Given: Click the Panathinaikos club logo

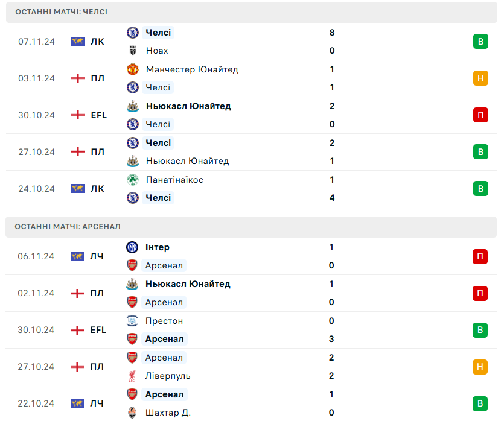Looking at the screenshot, I should click(x=133, y=180).
